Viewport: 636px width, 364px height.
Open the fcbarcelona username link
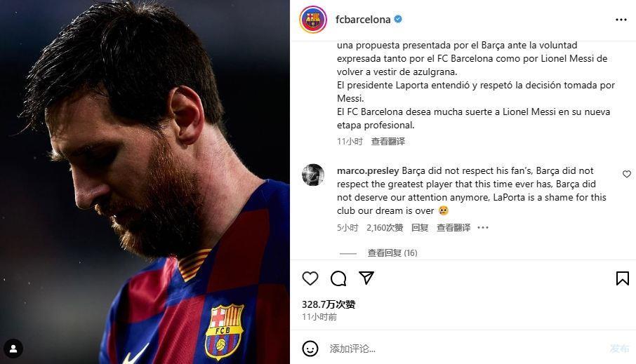point(363,19)
